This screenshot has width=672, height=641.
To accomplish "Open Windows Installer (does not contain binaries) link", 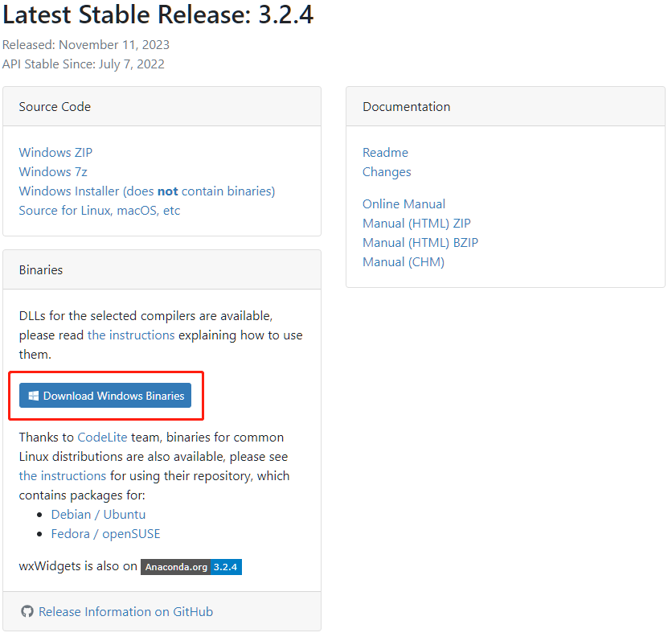I will (147, 191).
